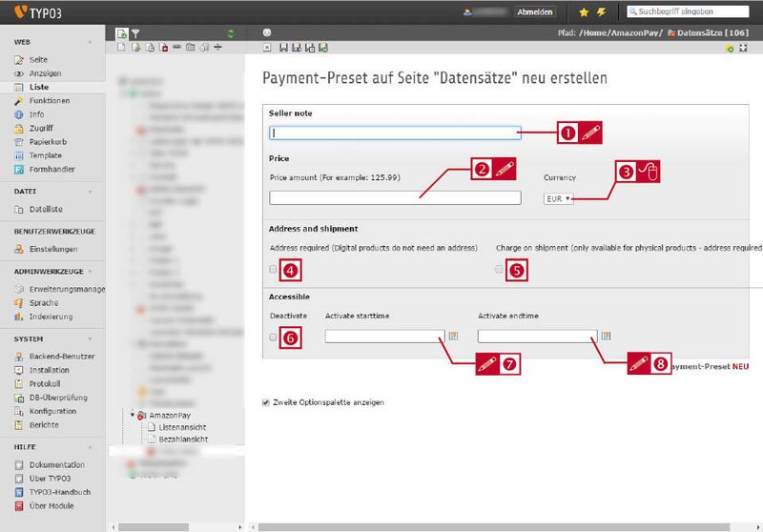Image resolution: width=763 pixels, height=532 pixels.
Task: Click the page tree filter icon
Action: click(135, 33)
